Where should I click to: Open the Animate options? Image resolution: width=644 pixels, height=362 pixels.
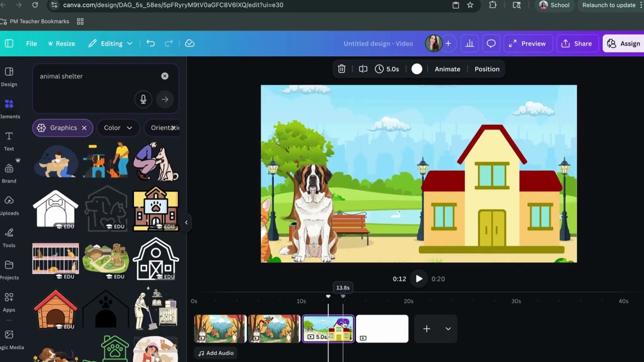pyautogui.click(x=447, y=69)
